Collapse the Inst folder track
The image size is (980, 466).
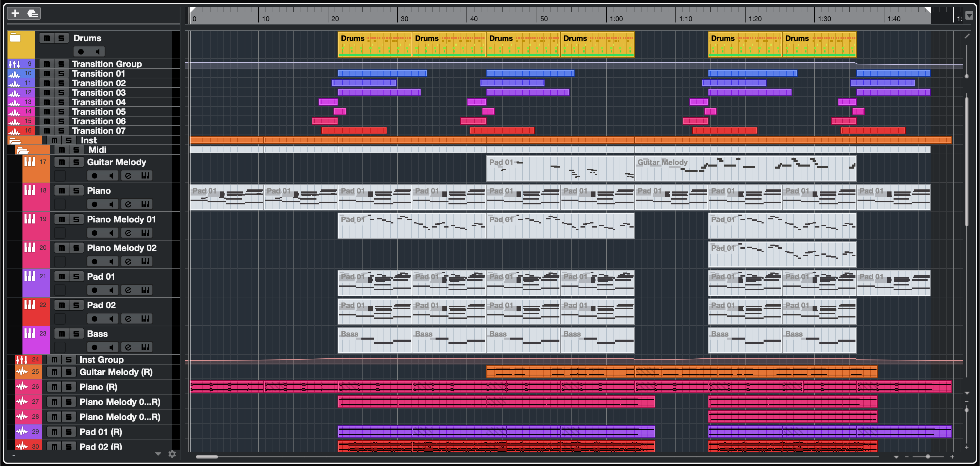[x=15, y=141]
